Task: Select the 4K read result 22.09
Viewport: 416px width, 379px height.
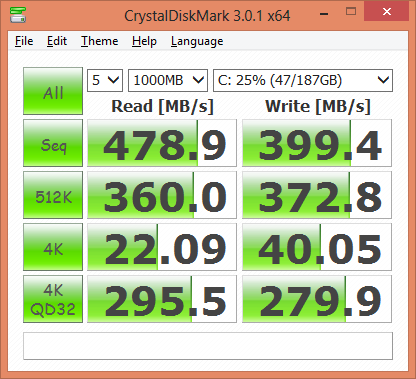Action: (x=162, y=247)
